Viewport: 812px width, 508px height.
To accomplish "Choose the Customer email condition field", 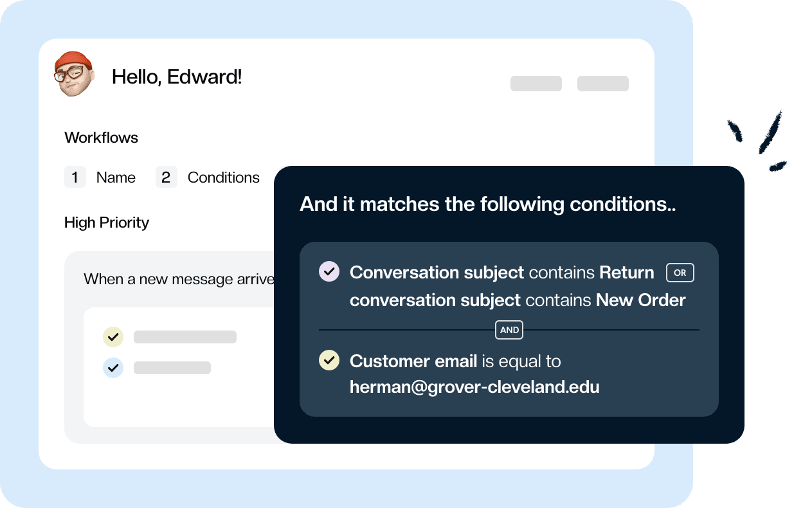I will [413, 361].
